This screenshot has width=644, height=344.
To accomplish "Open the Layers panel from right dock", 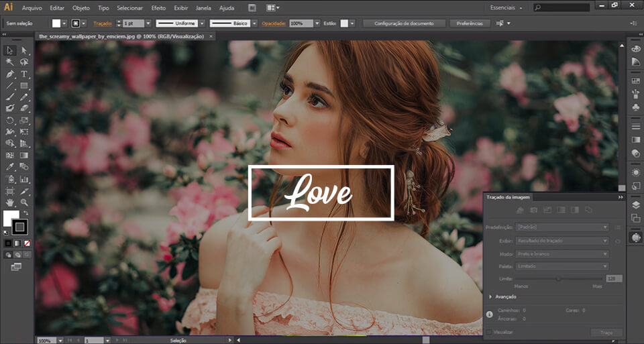I will [x=636, y=205].
